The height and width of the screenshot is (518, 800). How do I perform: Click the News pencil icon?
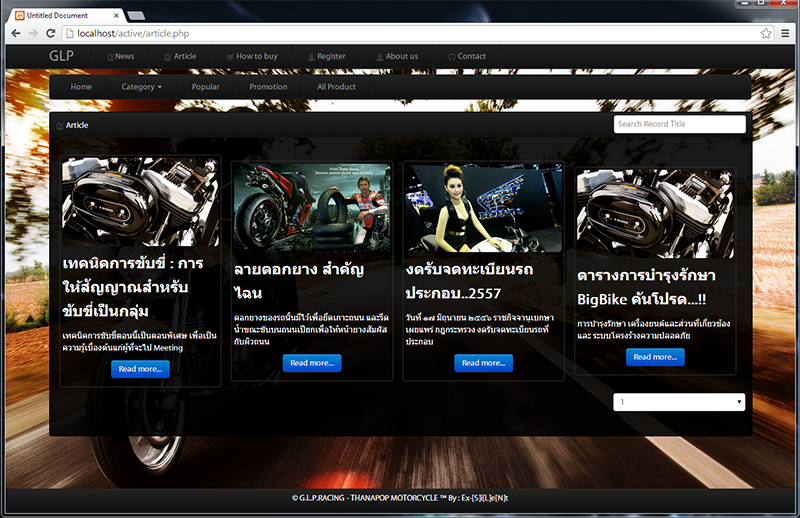tap(110, 57)
